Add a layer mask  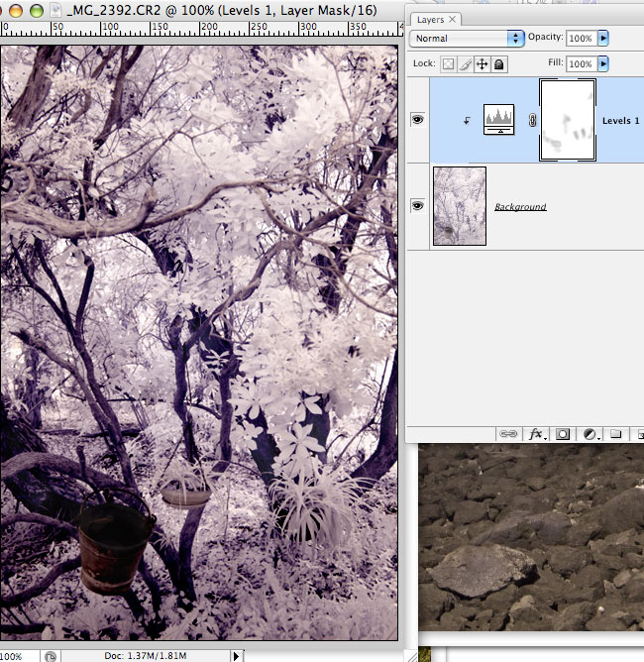point(563,434)
